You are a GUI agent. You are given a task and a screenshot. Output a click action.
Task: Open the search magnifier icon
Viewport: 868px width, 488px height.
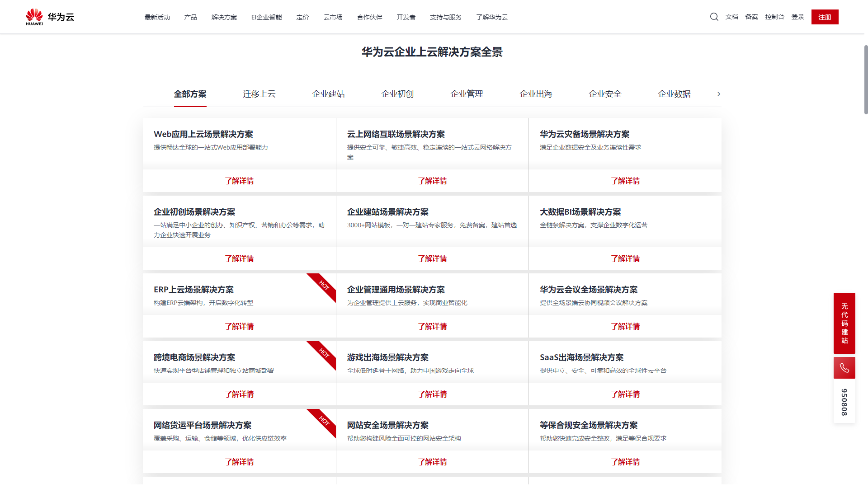714,17
